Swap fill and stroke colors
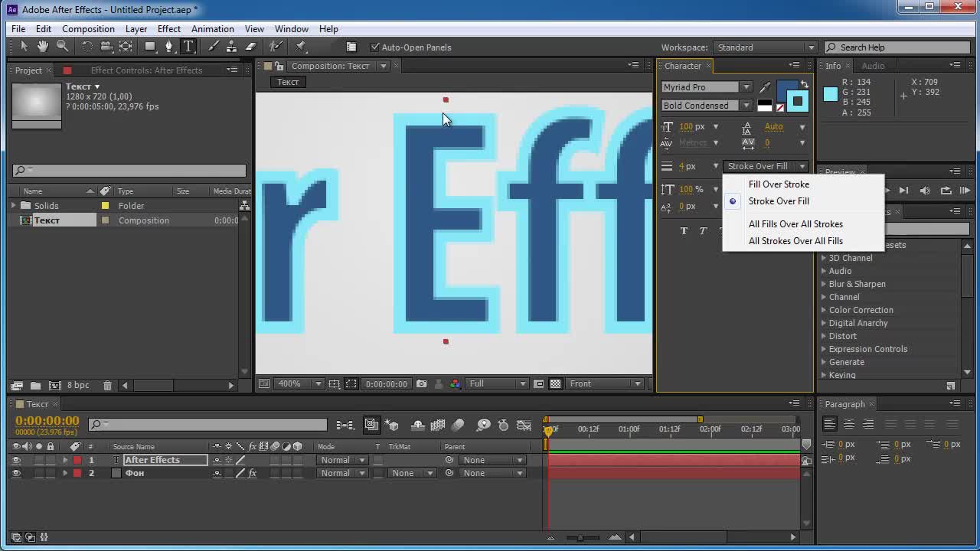Screen dimensions: 980x551 (x=804, y=84)
